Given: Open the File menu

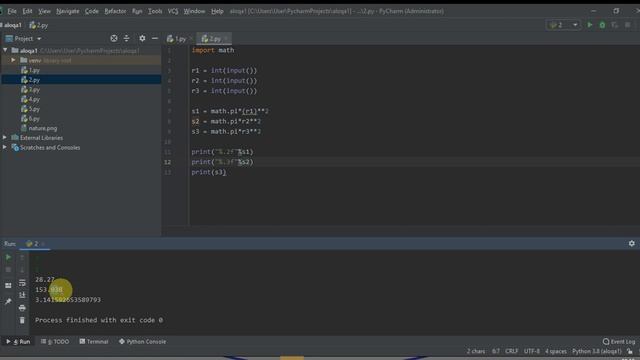Looking at the screenshot, I should coord(12,11).
